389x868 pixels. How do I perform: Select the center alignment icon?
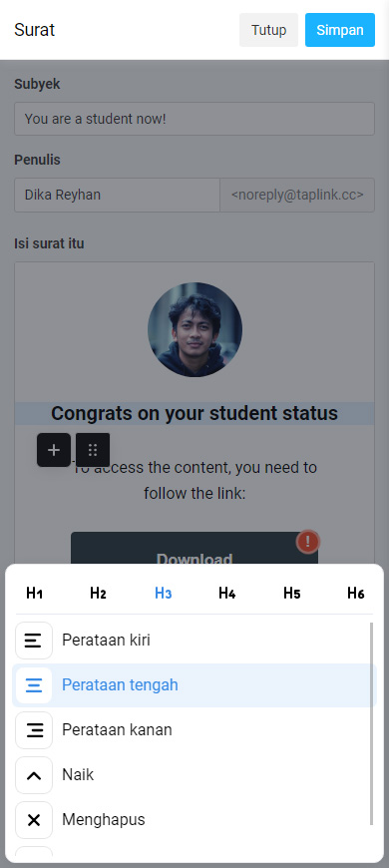(34, 685)
